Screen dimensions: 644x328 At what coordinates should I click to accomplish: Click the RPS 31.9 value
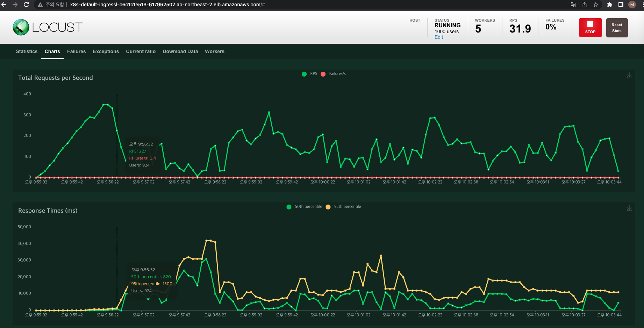pyautogui.click(x=520, y=29)
